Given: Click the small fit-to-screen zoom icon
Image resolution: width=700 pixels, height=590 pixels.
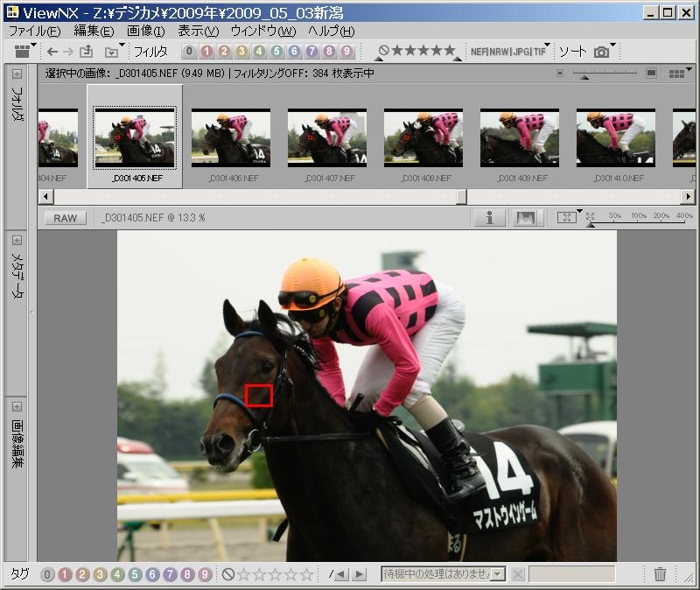Looking at the screenshot, I should [590, 216].
